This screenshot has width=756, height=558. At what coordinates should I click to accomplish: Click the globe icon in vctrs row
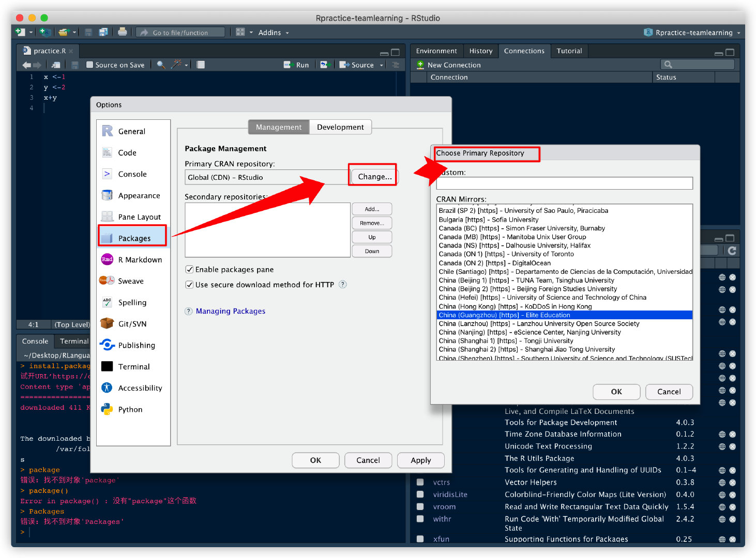722,483
